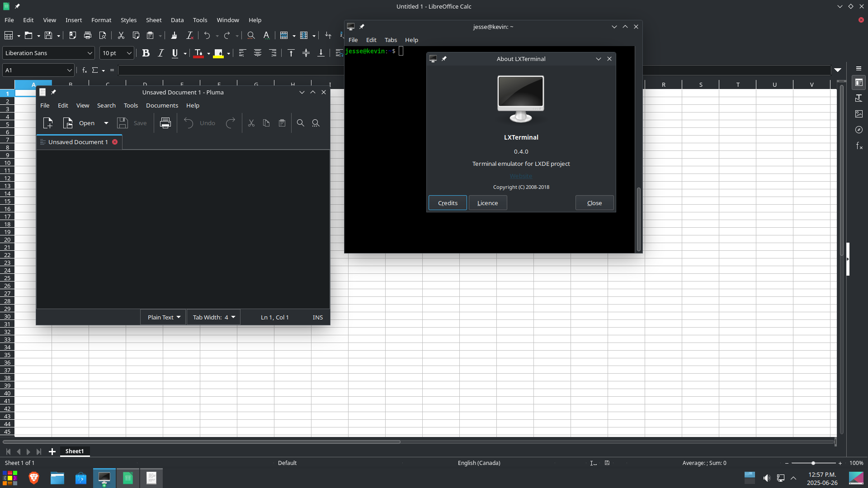Click Align Left icon in Calc
The width and height of the screenshot is (868, 488).
click(x=242, y=53)
